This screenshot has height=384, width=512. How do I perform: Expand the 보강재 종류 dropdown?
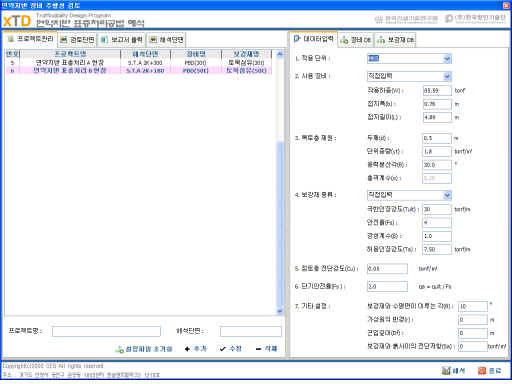(x=447, y=195)
